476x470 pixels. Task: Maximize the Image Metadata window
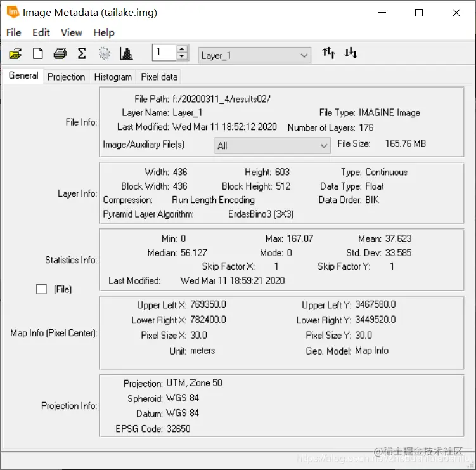419,13
